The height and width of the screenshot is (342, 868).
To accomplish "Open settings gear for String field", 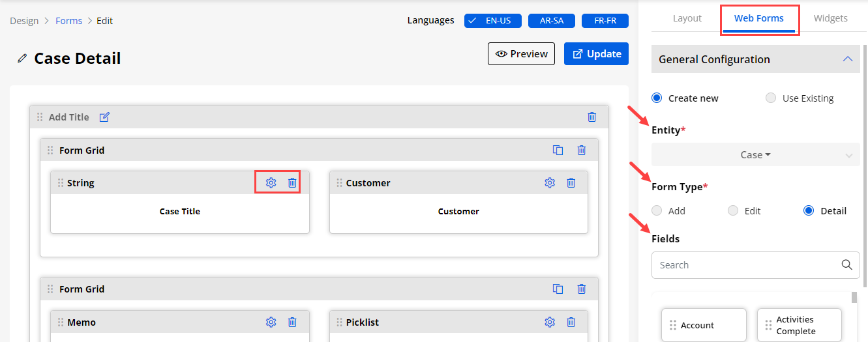I will click(271, 183).
